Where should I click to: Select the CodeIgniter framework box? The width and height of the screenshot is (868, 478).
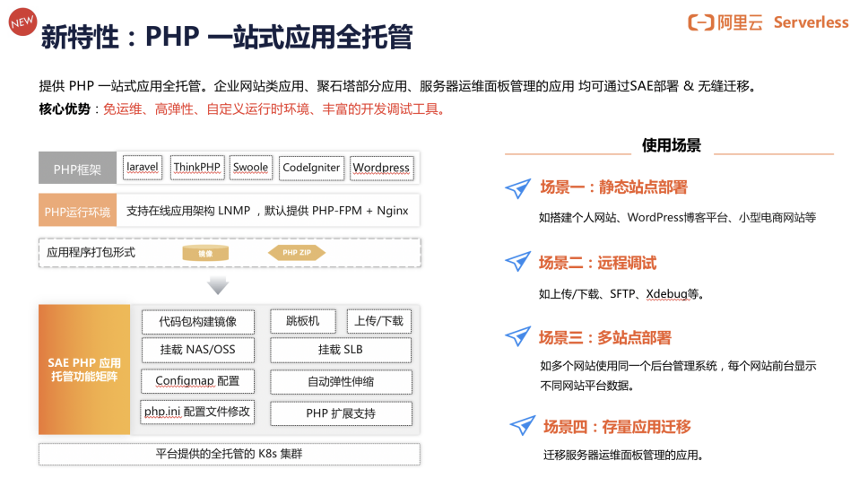[311, 168]
